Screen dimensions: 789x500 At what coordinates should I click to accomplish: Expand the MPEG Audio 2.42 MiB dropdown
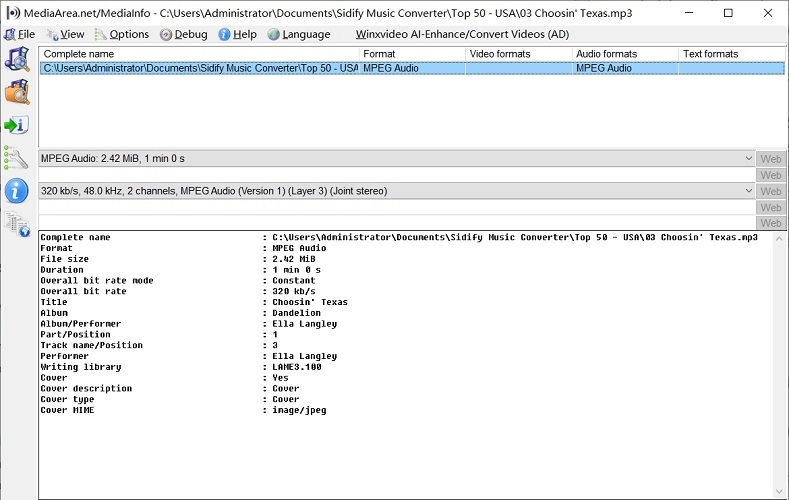tap(748, 158)
